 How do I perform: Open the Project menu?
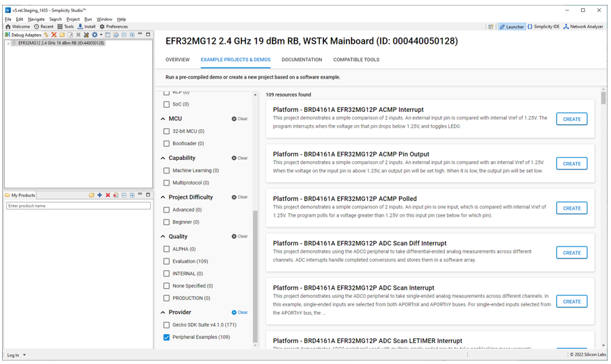point(73,19)
